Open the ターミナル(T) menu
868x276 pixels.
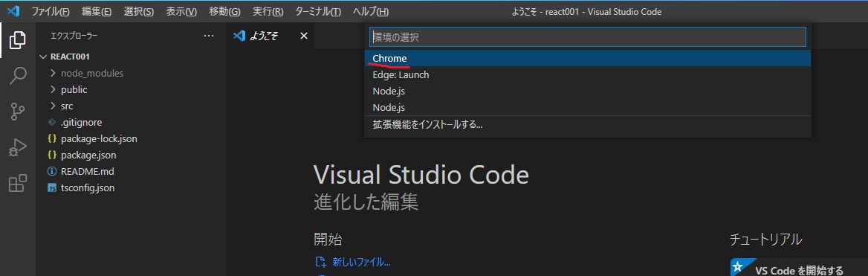(x=318, y=12)
